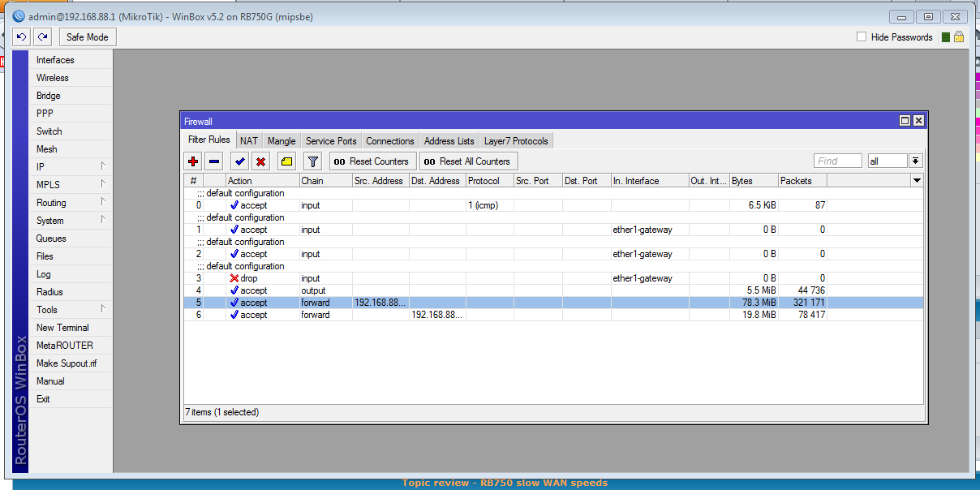Select rule 6 accept forward
980x490 pixels.
[553, 315]
